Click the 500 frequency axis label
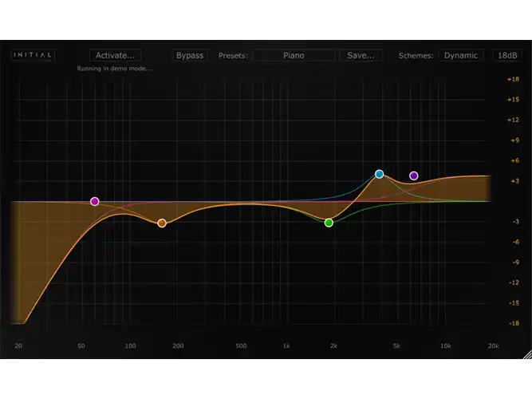Viewport: 532px width, 399px height. coord(241,346)
